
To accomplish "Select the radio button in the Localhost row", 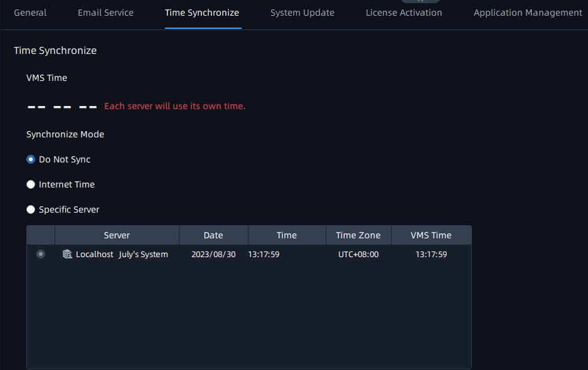I will [41, 254].
